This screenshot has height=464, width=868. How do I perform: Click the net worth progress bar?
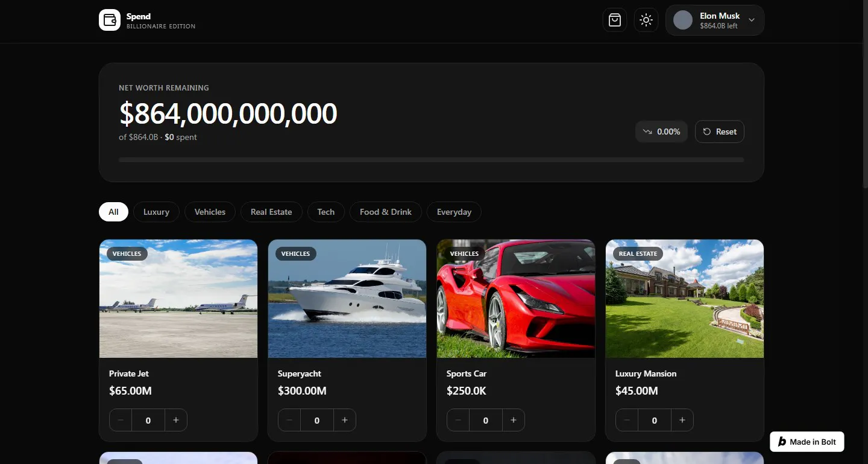coord(432,160)
